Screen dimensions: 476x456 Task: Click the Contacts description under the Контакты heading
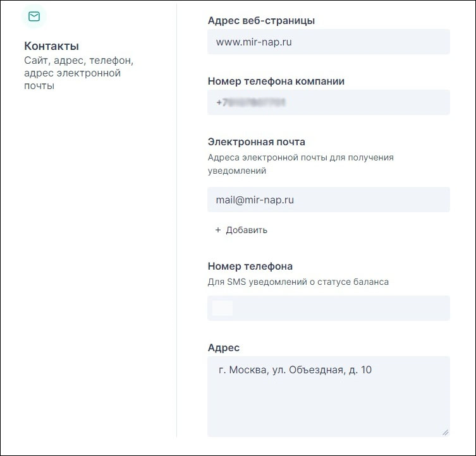[x=78, y=73]
